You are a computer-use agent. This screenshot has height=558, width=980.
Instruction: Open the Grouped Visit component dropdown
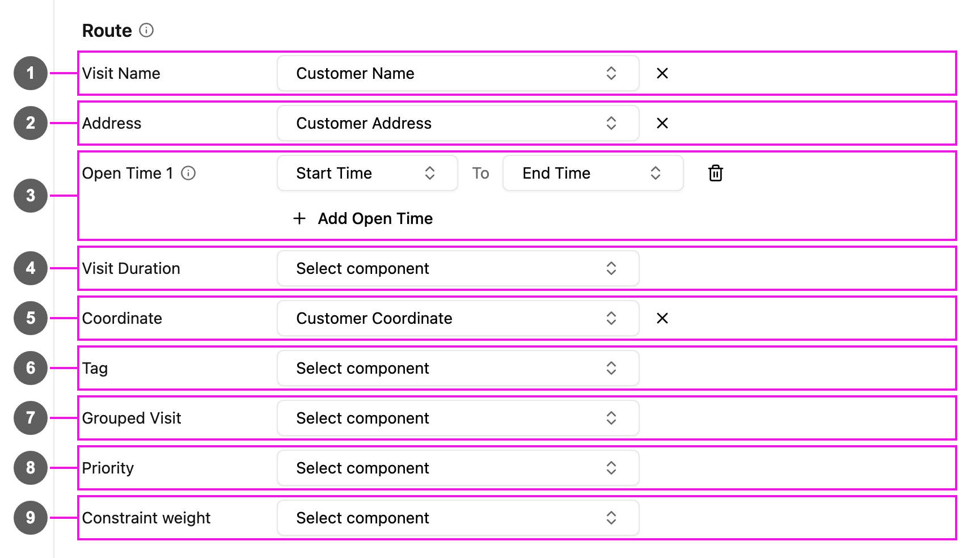[458, 418]
